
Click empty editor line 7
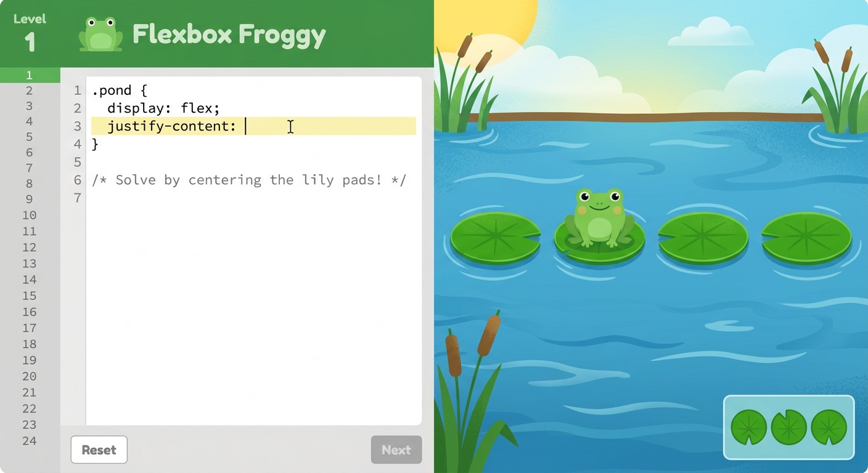[253, 198]
